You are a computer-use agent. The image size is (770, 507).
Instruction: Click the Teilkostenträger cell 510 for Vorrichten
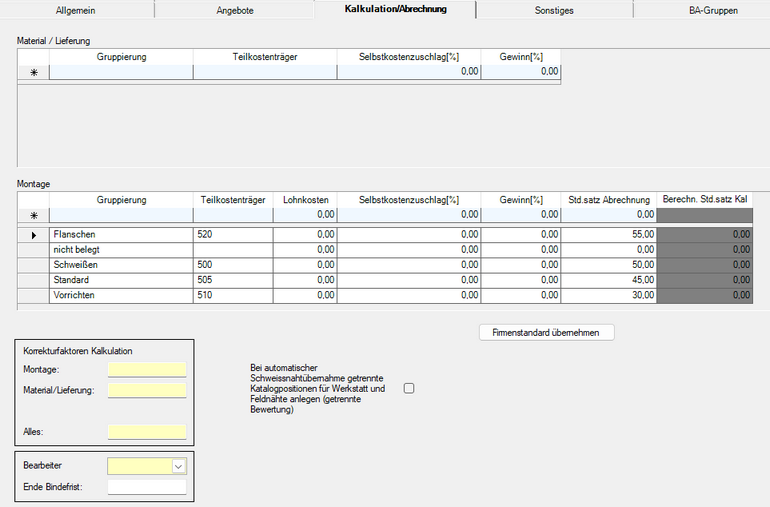(233, 296)
